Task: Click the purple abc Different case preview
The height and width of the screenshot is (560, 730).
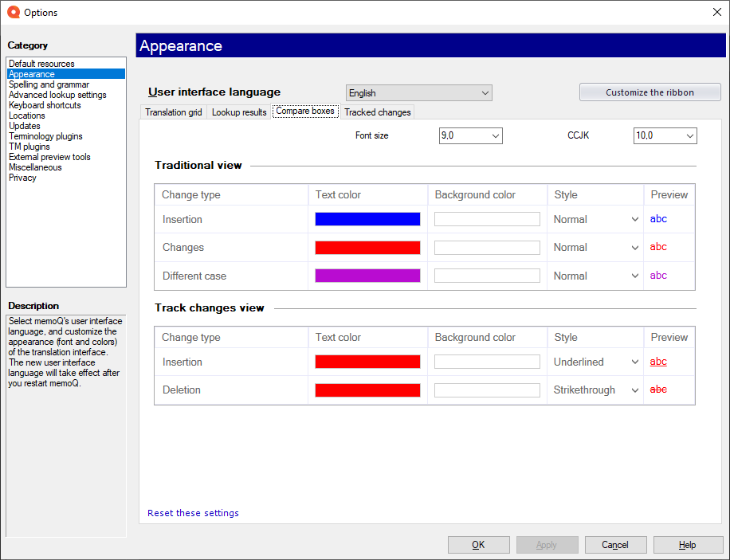Action: tap(658, 275)
